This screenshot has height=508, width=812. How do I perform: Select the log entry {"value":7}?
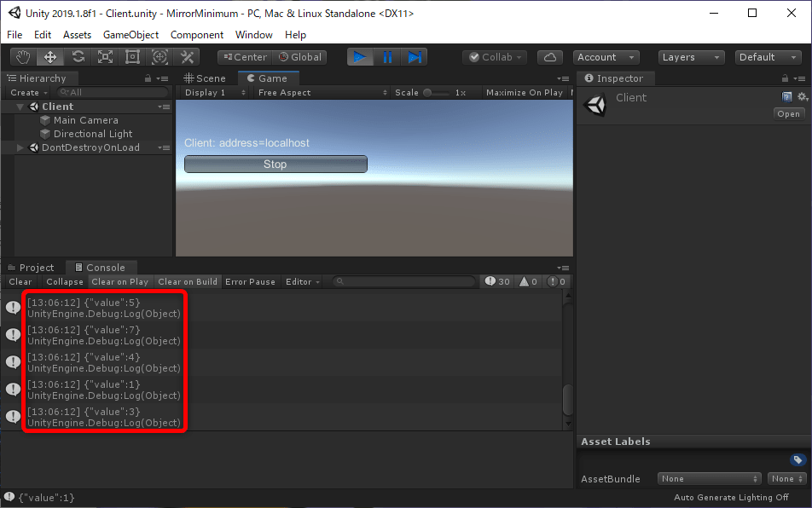point(283,335)
